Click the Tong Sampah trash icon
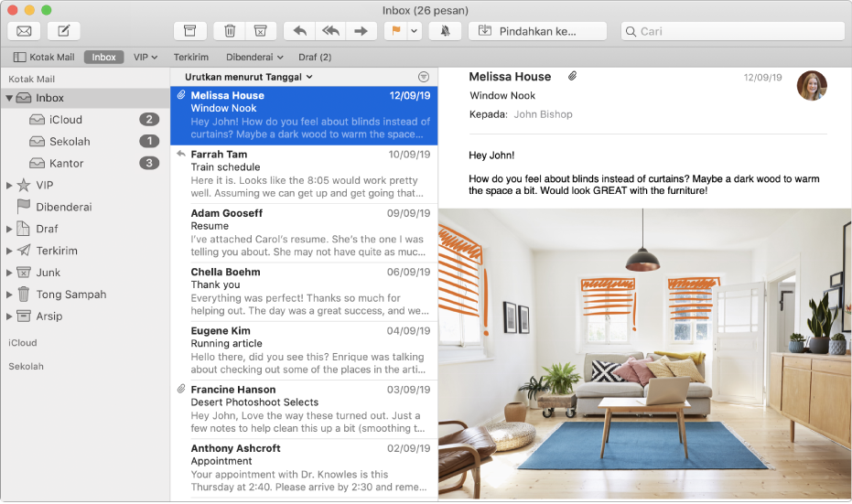This screenshot has height=504, width=852. pyautogui.click(x=24, y=294)
